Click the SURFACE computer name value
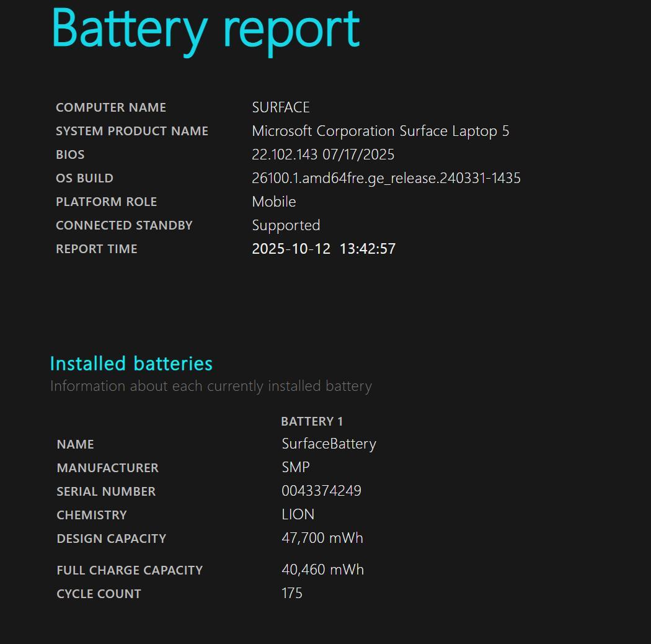This screenshot has width=651, height=644. (280, 107)
